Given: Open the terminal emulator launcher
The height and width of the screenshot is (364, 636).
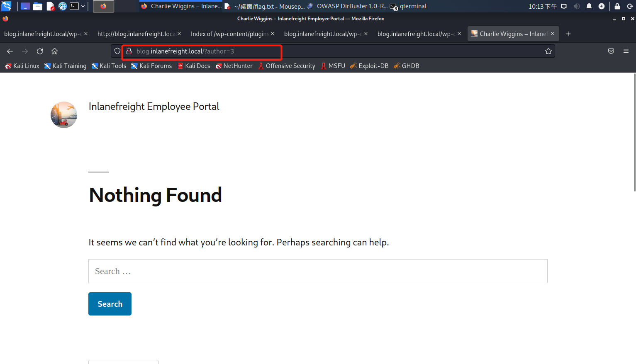Looking at the screenshot, I should coord(74,6).
